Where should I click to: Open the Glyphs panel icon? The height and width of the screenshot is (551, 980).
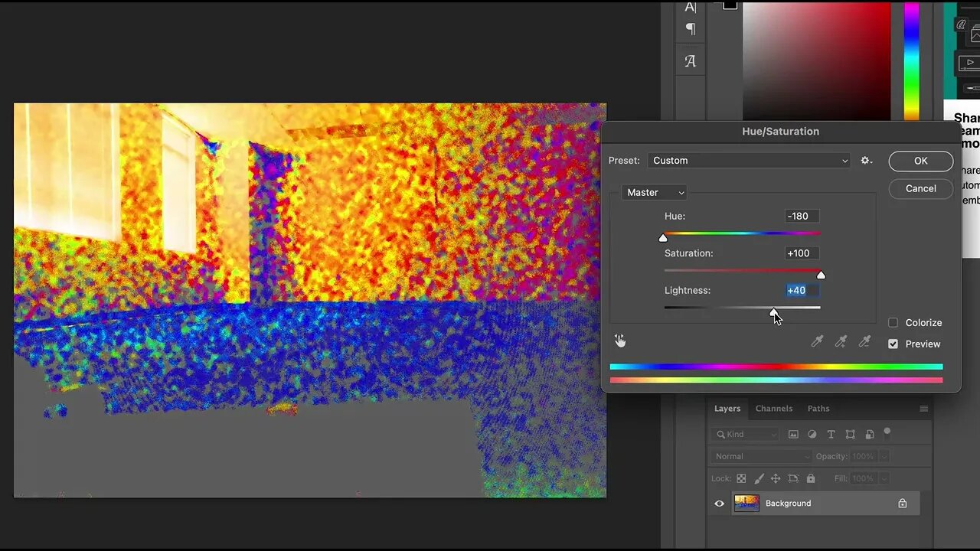[x=691, y=61]
